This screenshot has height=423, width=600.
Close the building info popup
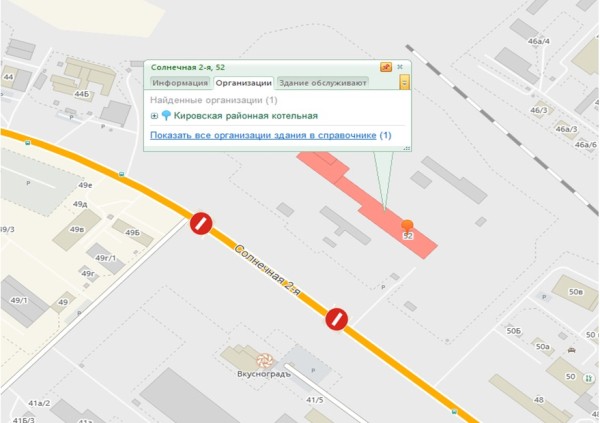click(400, 67)
